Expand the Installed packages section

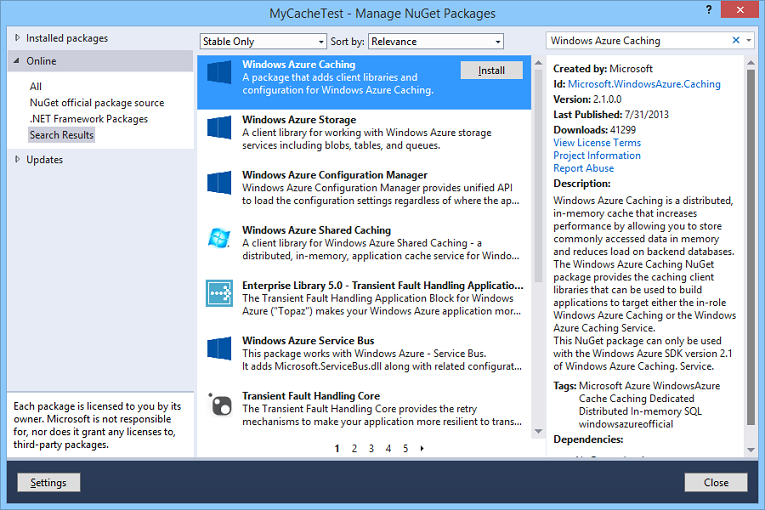click(x=17, y=38)
